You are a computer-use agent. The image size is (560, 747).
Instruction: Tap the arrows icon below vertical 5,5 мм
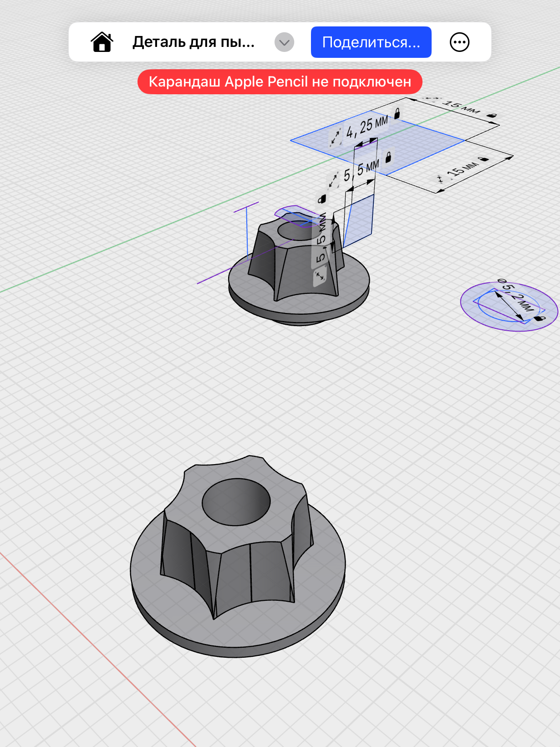(320, 275)
